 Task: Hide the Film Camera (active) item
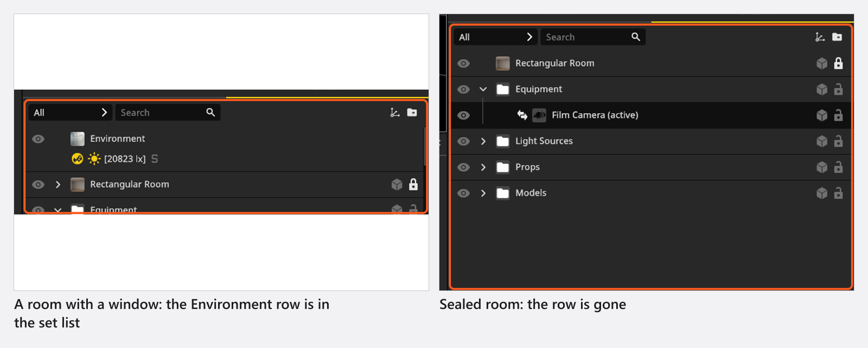tap(463, 115)
